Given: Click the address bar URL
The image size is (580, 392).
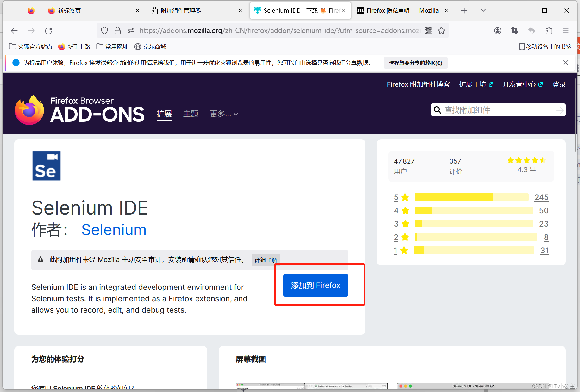Looking at the screenshot, I should pyautogui.click(x=280, y=30).
